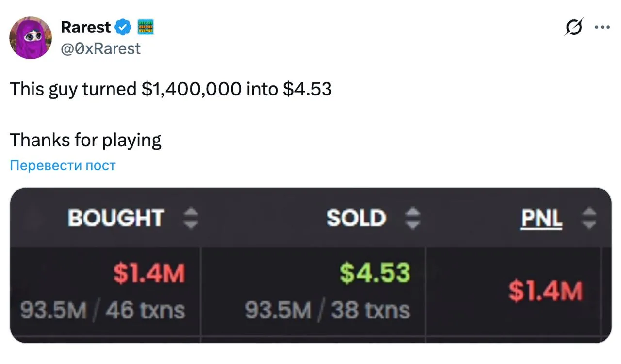Click the blue verified checkmark badge
Screen dimensions: 621x364
tap(123, 28)
